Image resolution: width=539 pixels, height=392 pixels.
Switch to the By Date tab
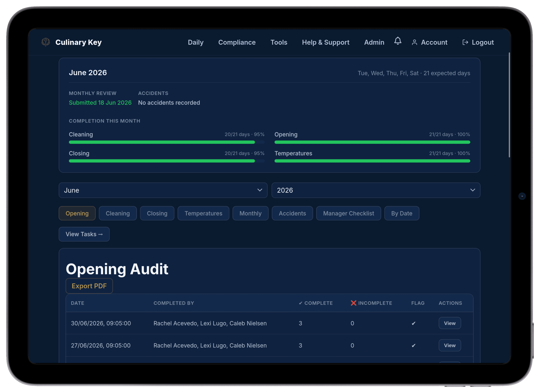click(402, 213)
